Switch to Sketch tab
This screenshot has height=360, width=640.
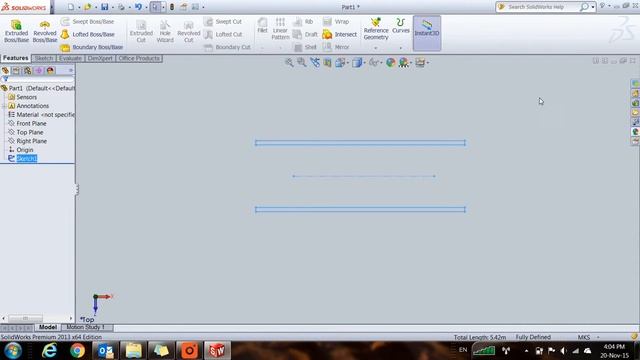coord(44,58)
